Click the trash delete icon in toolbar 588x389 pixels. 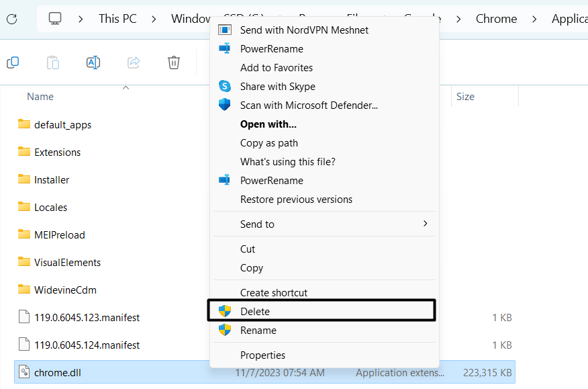coord(174,62)
